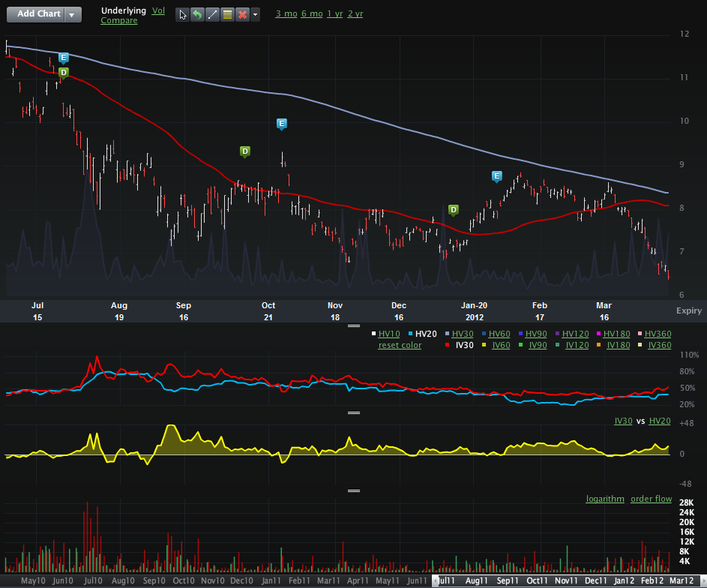Select the pointer cursor tool

click(182, 14)
